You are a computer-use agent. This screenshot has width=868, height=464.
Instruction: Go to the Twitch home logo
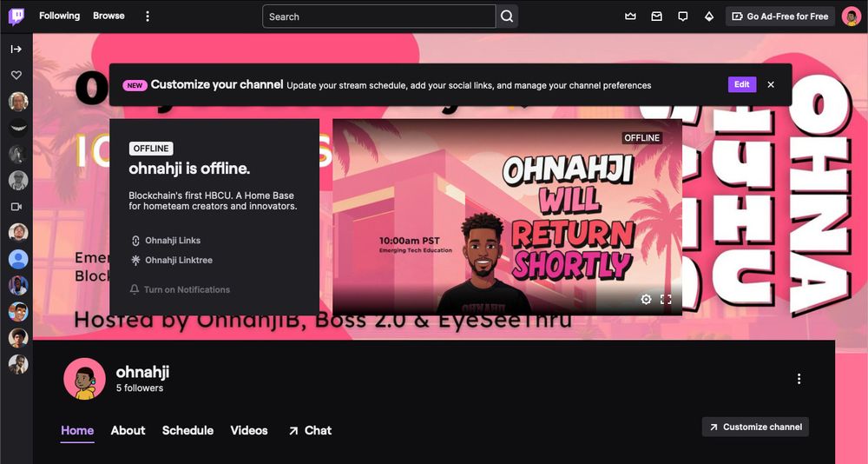[16, 17]
